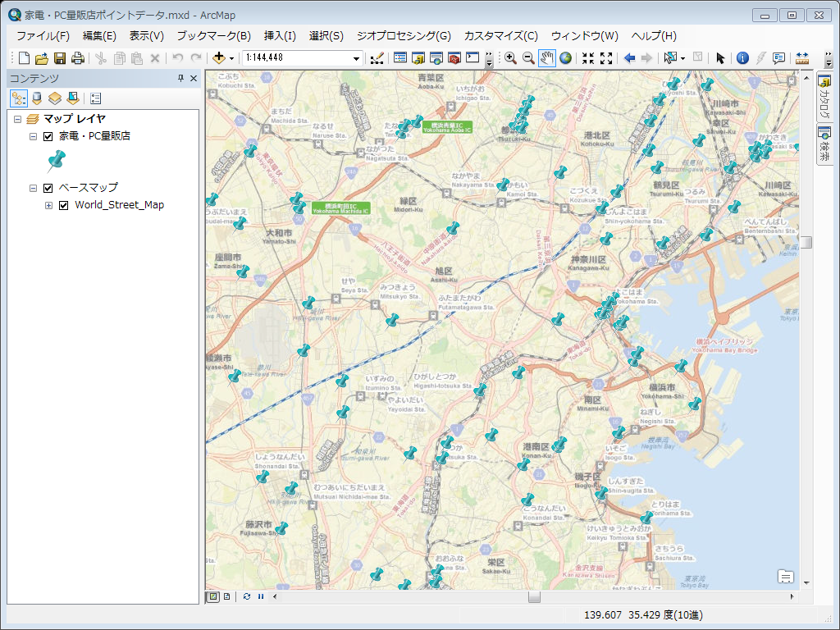Open the ブックマーク(B) menu
This screenshot has width=840, height=630.
tap(214, 36)
